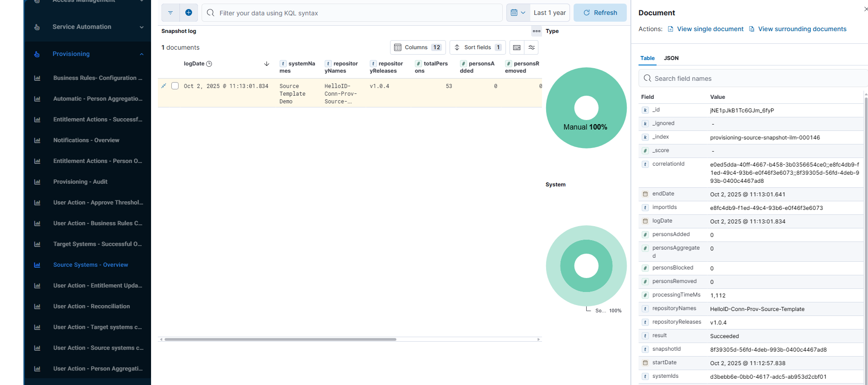This screenshot has height=385, width=868.
Task: Click chart icon beside Entitlement Actions - Person
Action: pos(37,161)
